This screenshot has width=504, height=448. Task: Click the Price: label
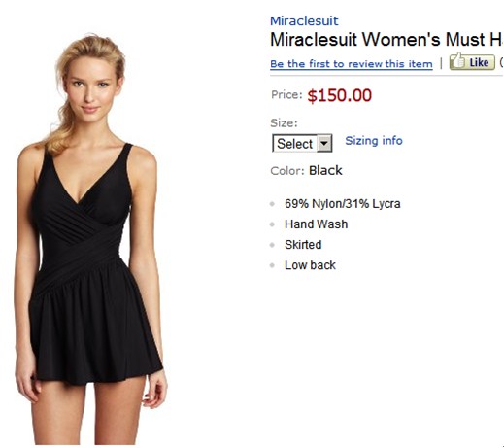click(x=286, y=95)
